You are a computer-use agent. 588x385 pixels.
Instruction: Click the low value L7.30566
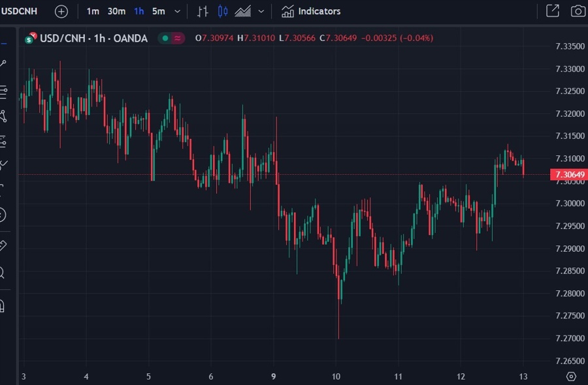pyautogui.click(x=297, y=38)
